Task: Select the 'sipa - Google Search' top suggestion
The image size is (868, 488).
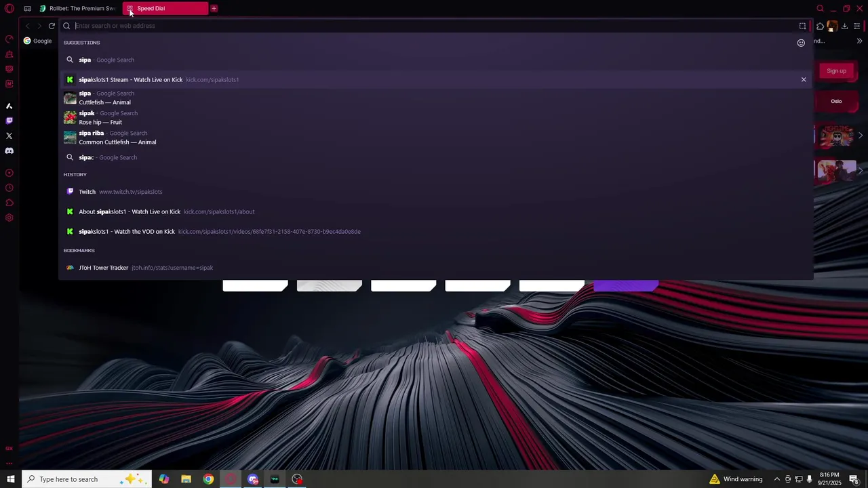Action: 435,60
